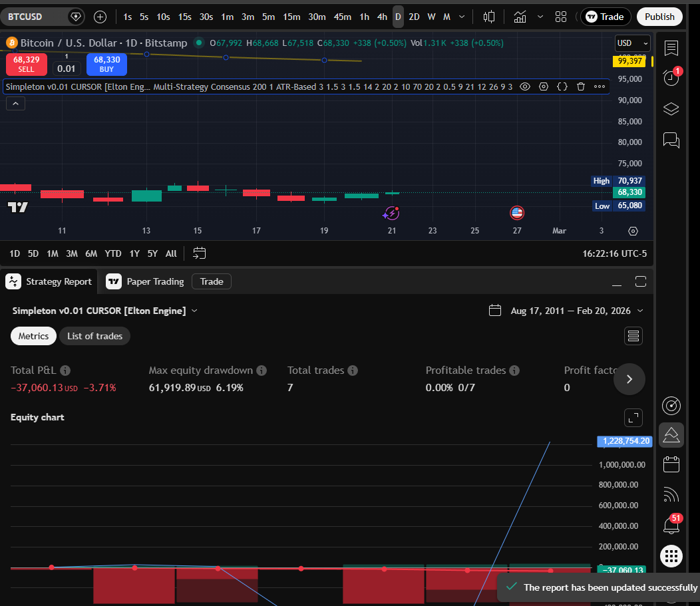
Task: Collapse the indicator pane using the arrow toggle
Action: pos(15,103)
